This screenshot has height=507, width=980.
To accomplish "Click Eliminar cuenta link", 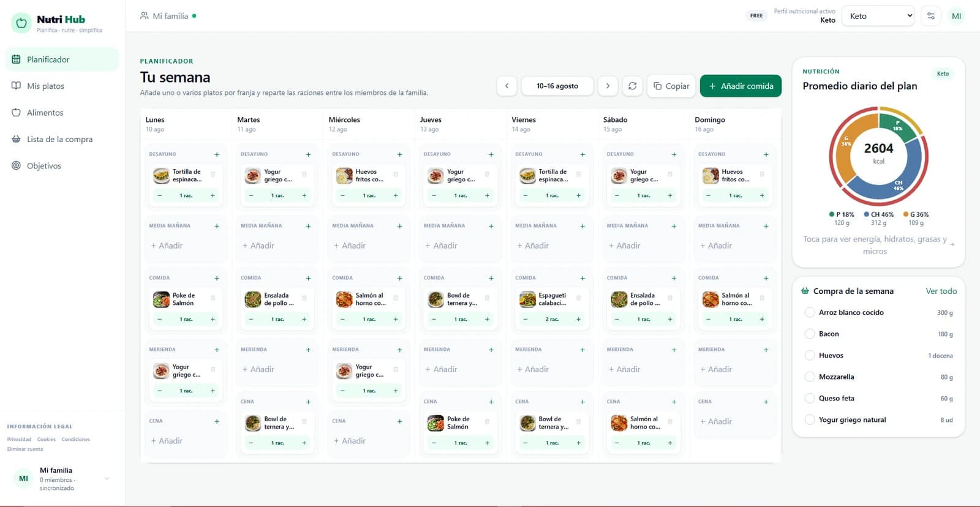I will coord(25,449).
